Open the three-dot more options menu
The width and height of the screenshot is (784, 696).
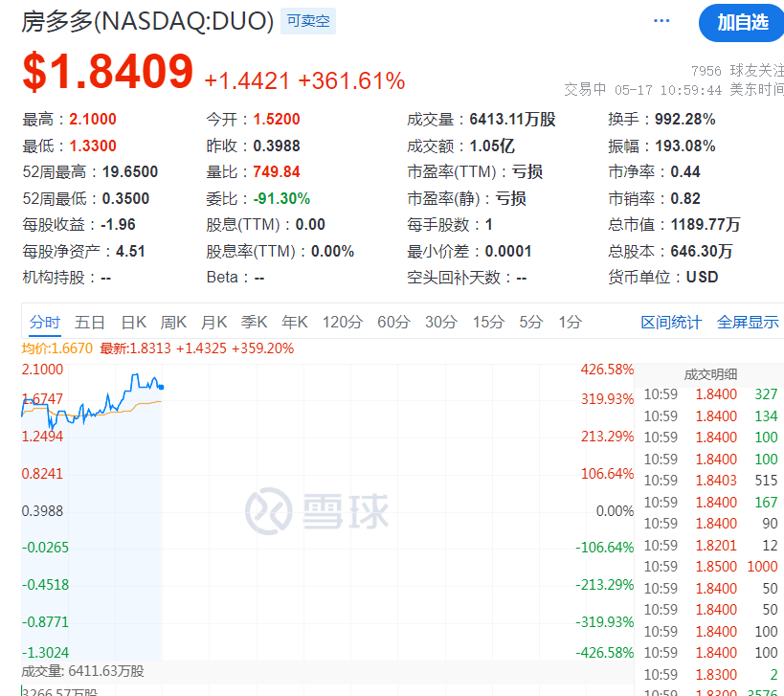click(x=661, y=21)
